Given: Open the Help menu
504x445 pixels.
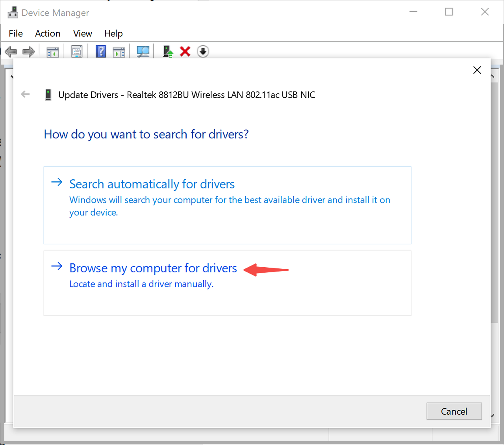Looking at the screenshot, I should coord(113,34).
